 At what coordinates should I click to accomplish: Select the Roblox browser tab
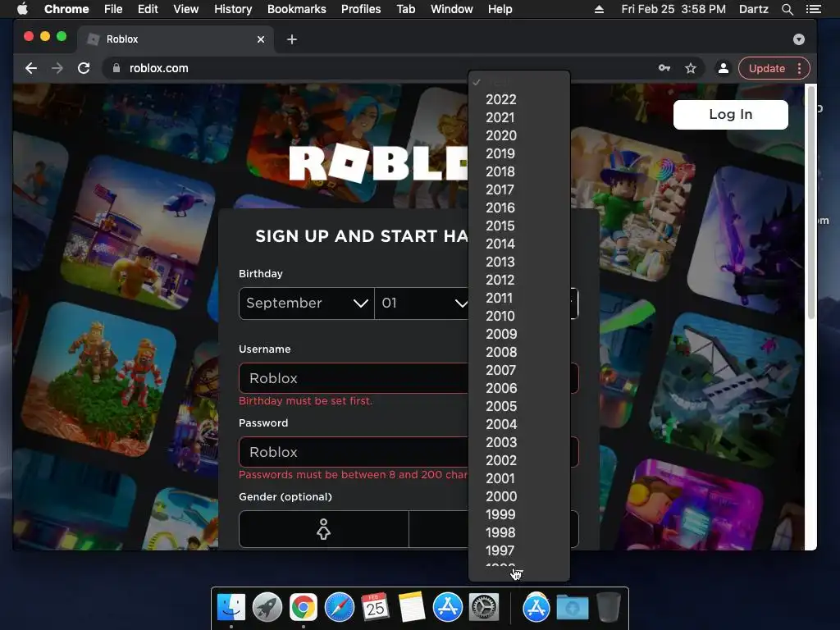click(177, 39)
